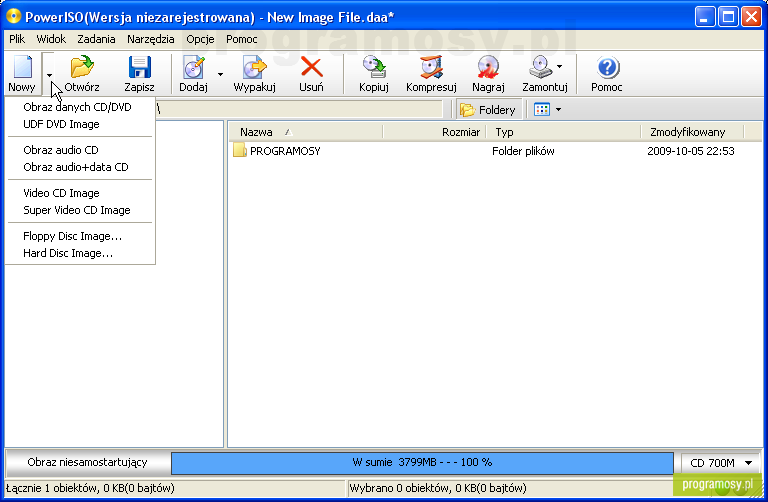Viewport: 768px width, 502px height.
Task: Close the PowerISO window
Action: pos(751,17)
